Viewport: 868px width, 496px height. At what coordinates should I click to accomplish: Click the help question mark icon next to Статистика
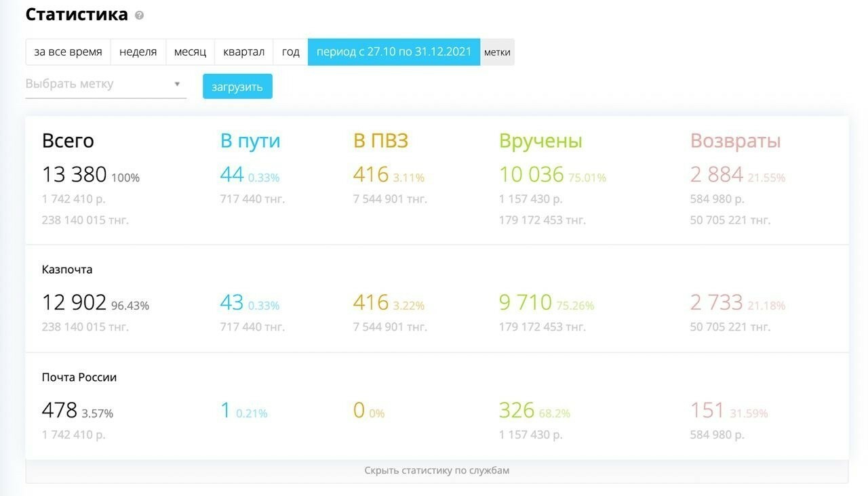(x=139, y=15)
